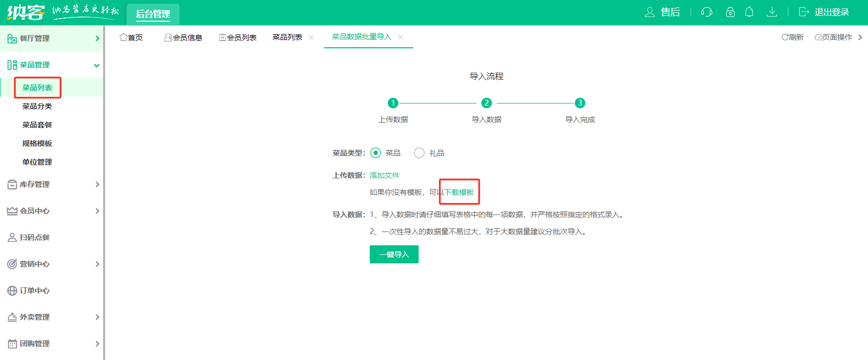The width and height of the screenshot is (868, 360).
Task: Select the 礼品 radio button
Action: coord(419,153)
